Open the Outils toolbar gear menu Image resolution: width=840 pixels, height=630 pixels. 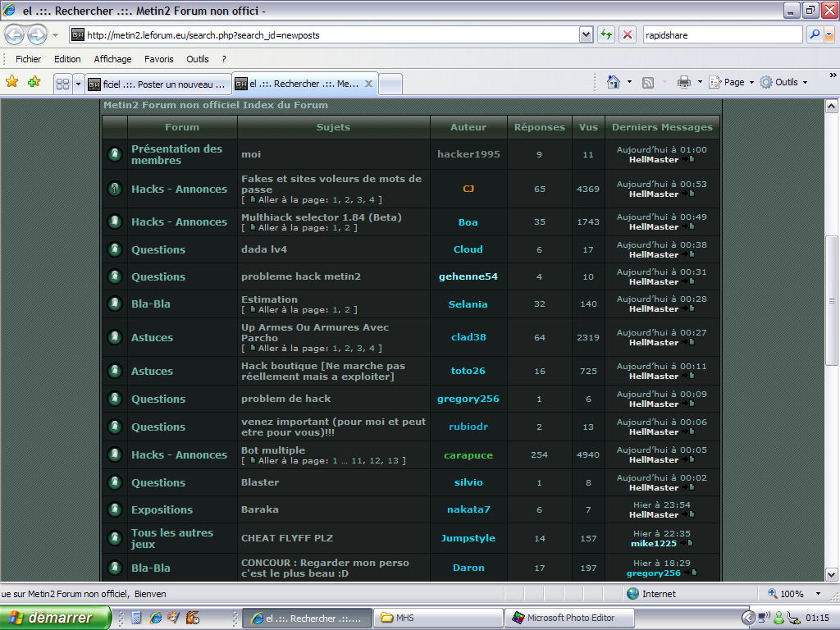(783, 82)
